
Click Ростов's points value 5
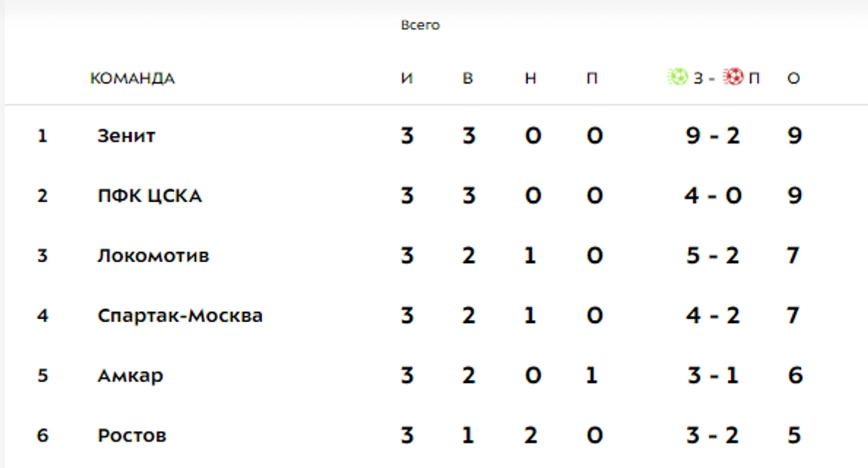(x=795, y=436)
